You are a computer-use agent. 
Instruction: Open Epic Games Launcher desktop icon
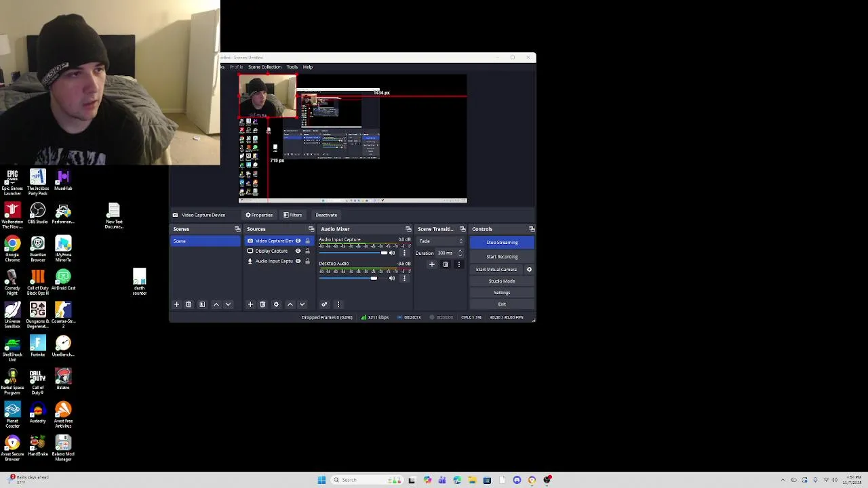pyautogui.click(x=12, y=182)
